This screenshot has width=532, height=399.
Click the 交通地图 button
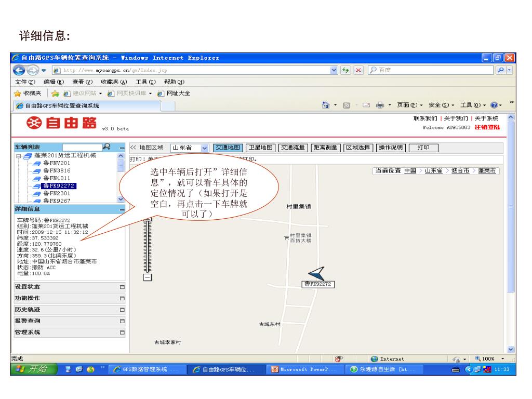click(x=228, y=148)
